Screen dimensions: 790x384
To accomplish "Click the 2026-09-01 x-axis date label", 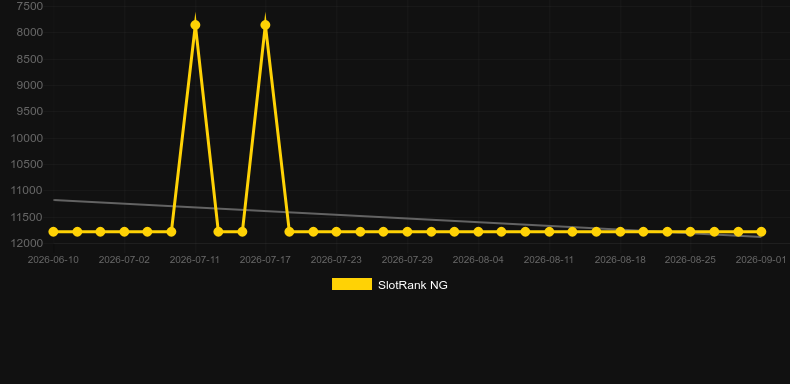I will coord(761,260).
